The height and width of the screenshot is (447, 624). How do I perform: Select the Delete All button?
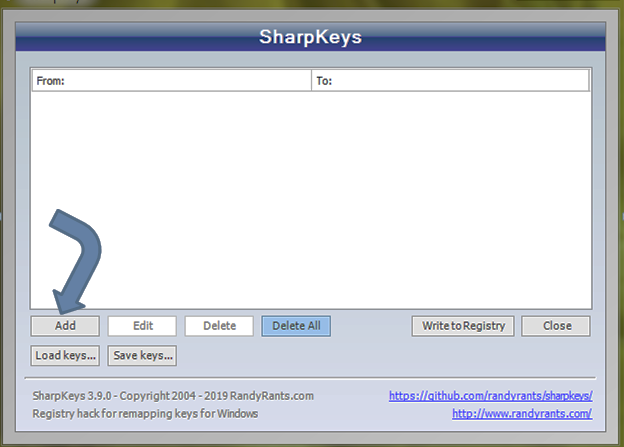(x=296, y=326)
